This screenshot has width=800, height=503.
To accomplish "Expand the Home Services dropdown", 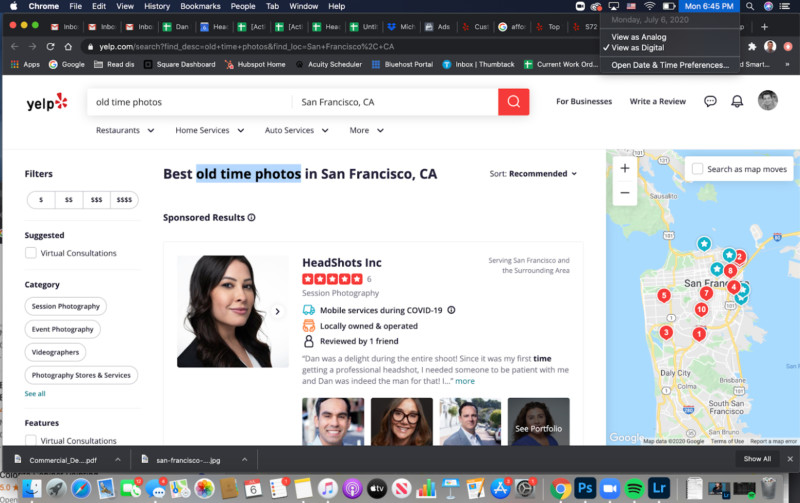I will point(209,130).
